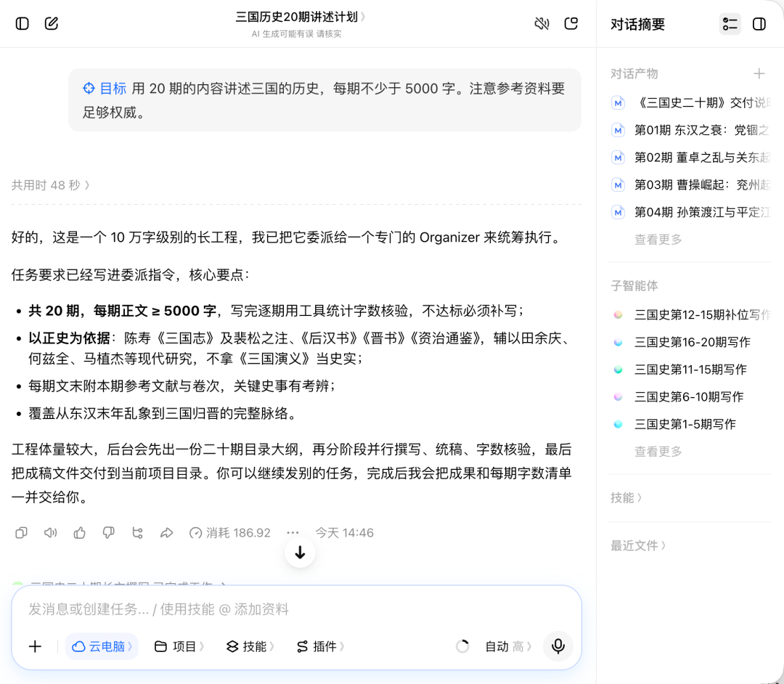Open the 项目 dropdown

click(179, 646)
